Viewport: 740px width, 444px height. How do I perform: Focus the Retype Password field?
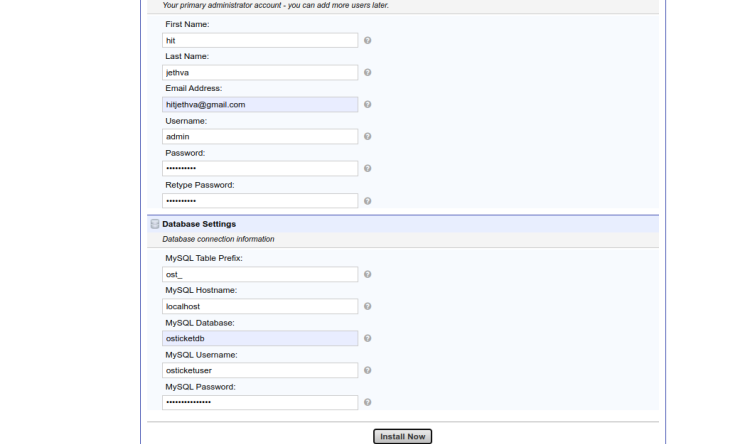[260, 201]
